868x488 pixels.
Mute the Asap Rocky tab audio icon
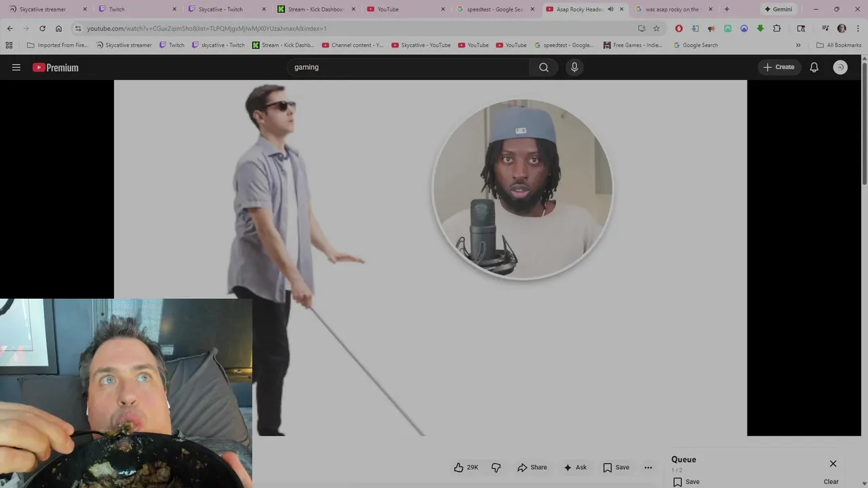click(610, 9)
